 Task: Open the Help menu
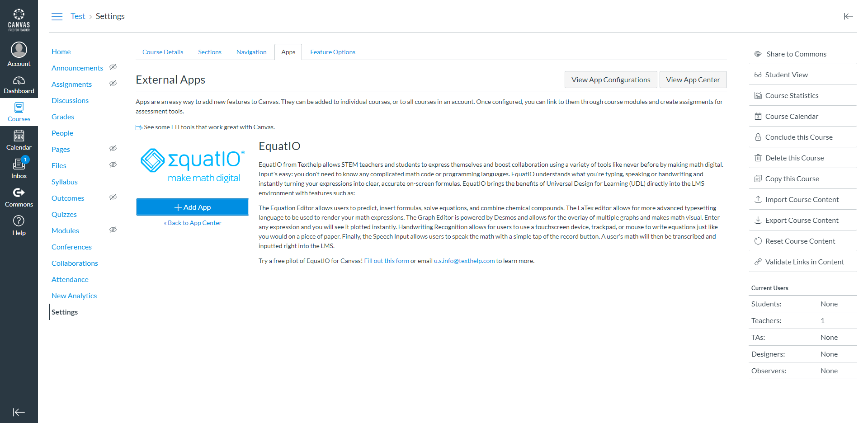[x=19, y=226]
